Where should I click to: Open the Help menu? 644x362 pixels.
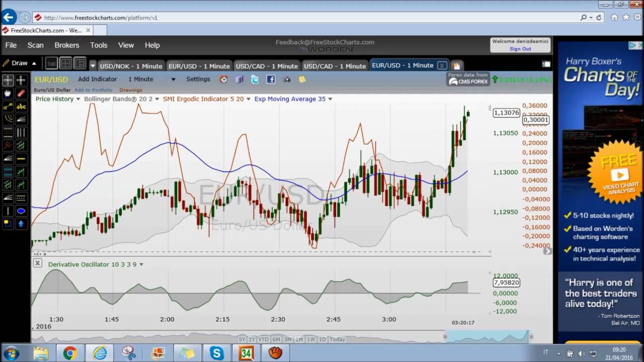pos(152,45)
